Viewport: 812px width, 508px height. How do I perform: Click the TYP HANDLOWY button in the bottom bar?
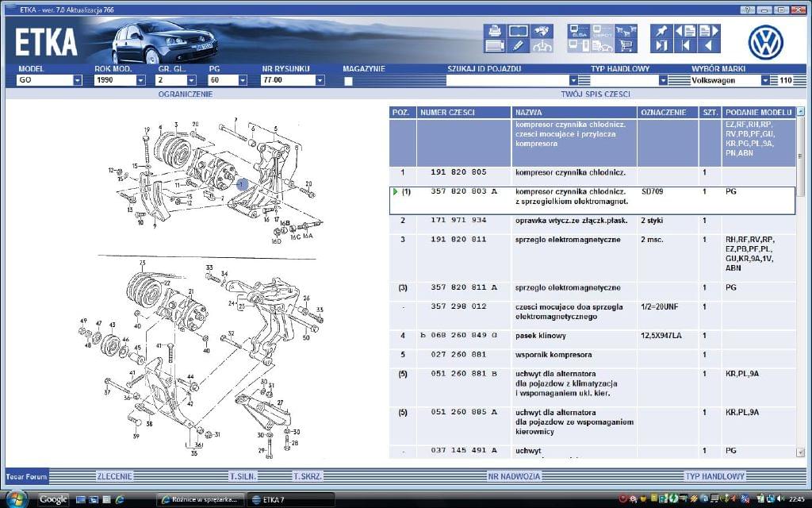tap(714, 476)
